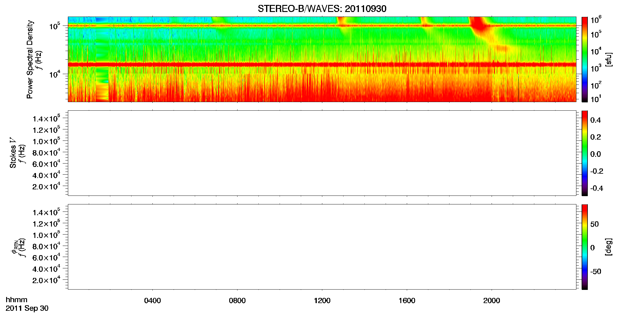Click the Stokes V axis label
The height and width of the screenshot is (332, 644).
click(x=13, y=153)
